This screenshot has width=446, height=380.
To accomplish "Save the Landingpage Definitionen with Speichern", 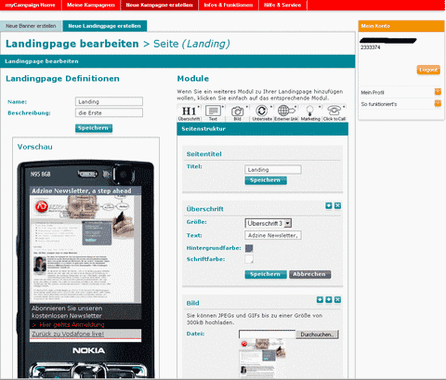I will (94, 128).
